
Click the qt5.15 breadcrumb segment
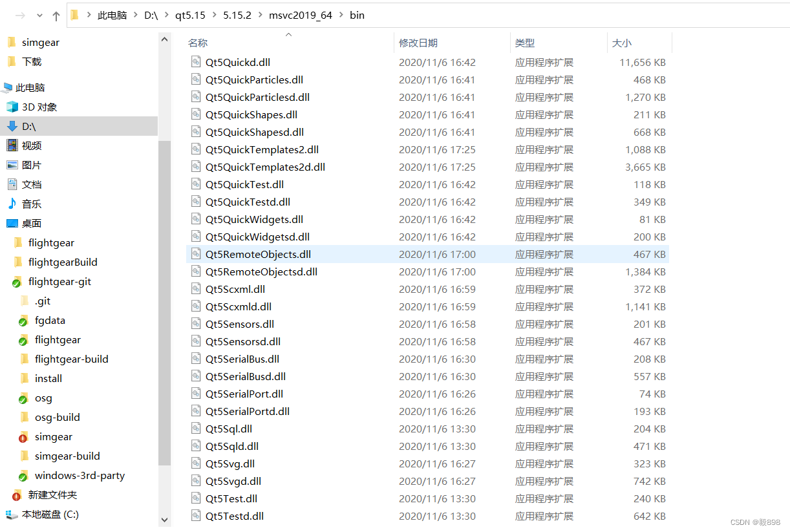coord(190,15)
